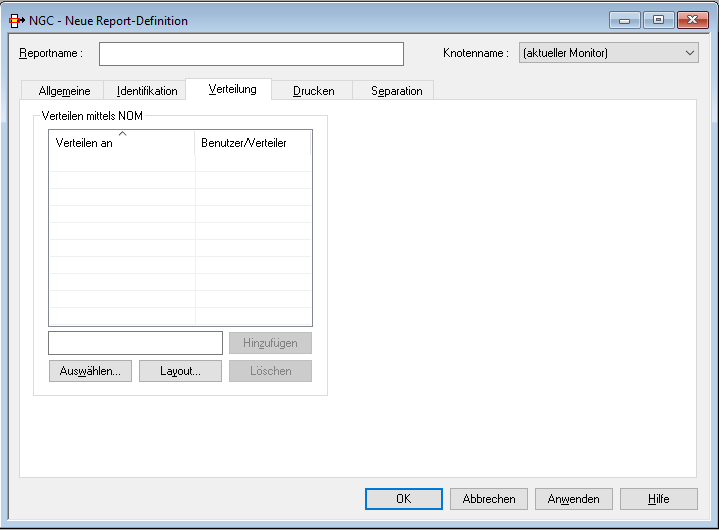Screen dimensions: 719x530
Task: Confirm the dialog with OK
Action: pyautogui.click(x=403, y=499)
